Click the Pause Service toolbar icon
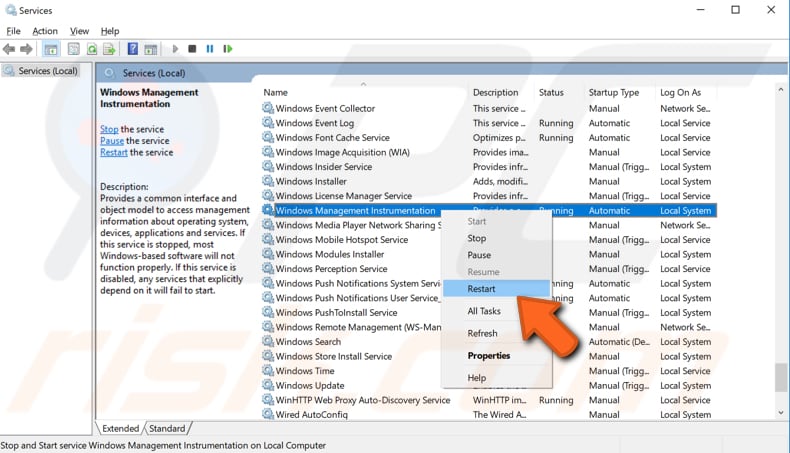The image size is (790, 453). 210,49
